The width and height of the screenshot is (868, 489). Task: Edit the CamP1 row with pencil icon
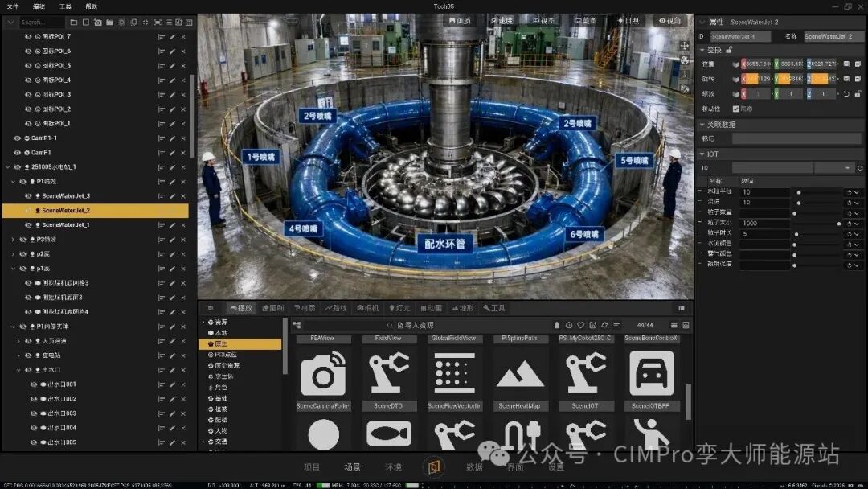[172, 152]
